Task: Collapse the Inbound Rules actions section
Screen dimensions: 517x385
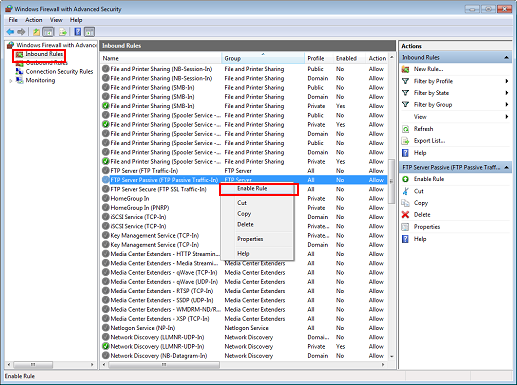Action: [506, 57]
